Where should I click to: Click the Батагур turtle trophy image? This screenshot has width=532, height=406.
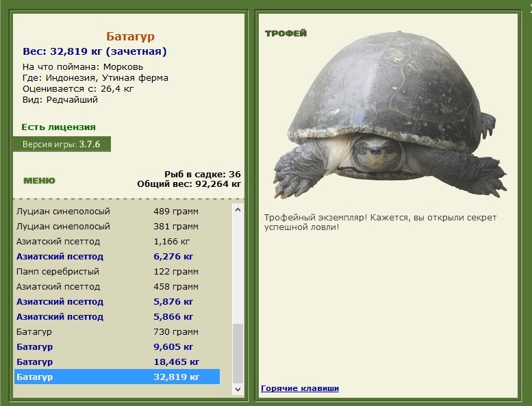click(x=390, y=115)
